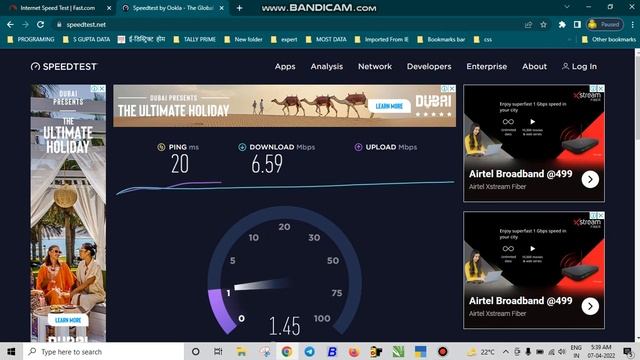This screenshot has width=640, height=360.
Task: Share this page via share icon
Action: pos(529,24)
